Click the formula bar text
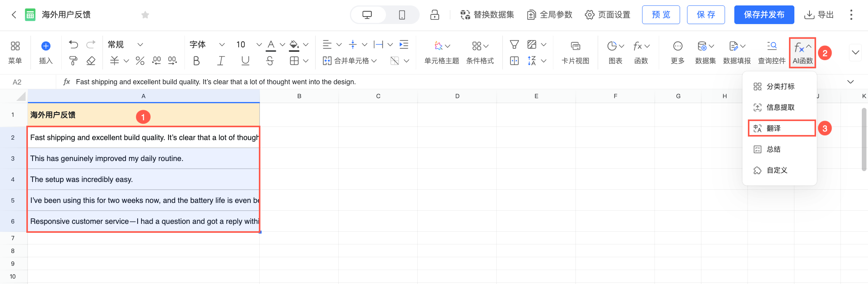The image size is (868, 284). point(216,82)
